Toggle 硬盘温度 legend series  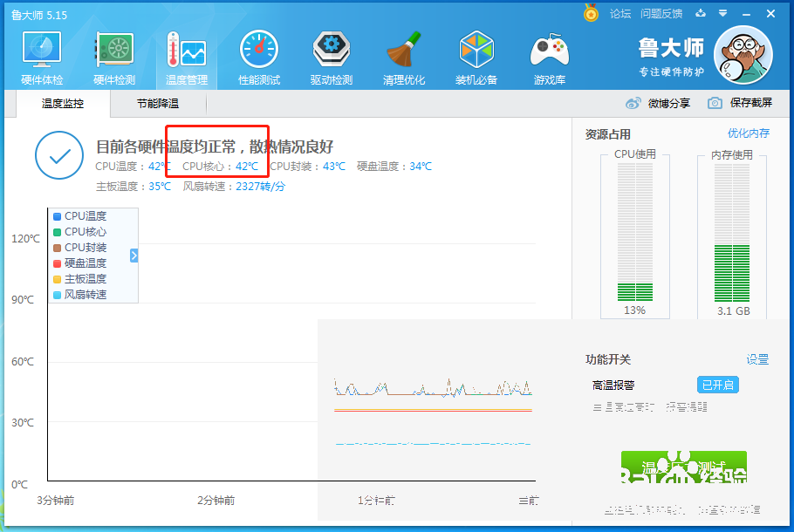tap(80, 263)
